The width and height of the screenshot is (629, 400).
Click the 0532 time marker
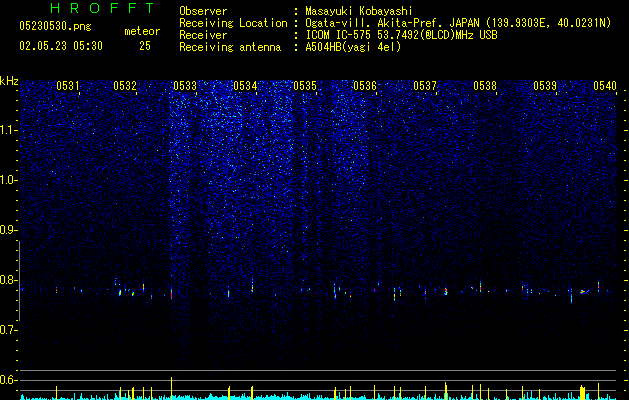[125, 85]
